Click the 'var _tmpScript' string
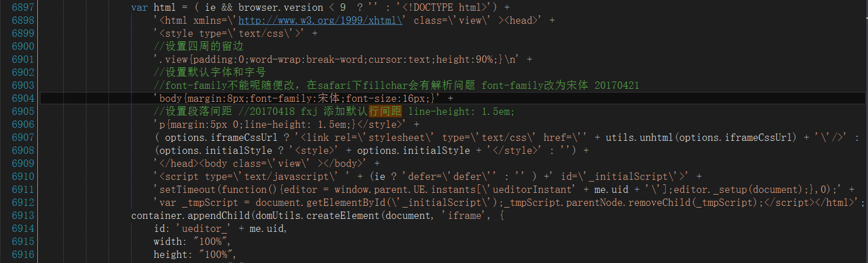The height and width of the screenshot is (263, 868). (x=506, y=202)
